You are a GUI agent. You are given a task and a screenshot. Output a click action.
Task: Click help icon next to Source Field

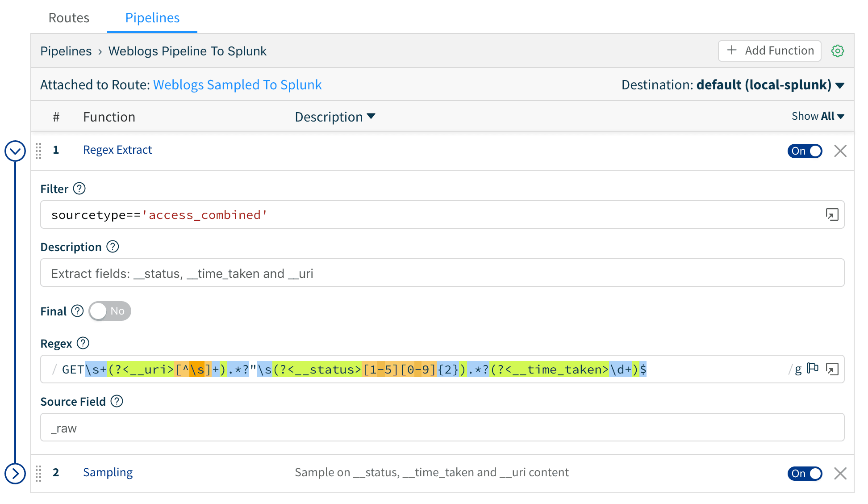117,401
